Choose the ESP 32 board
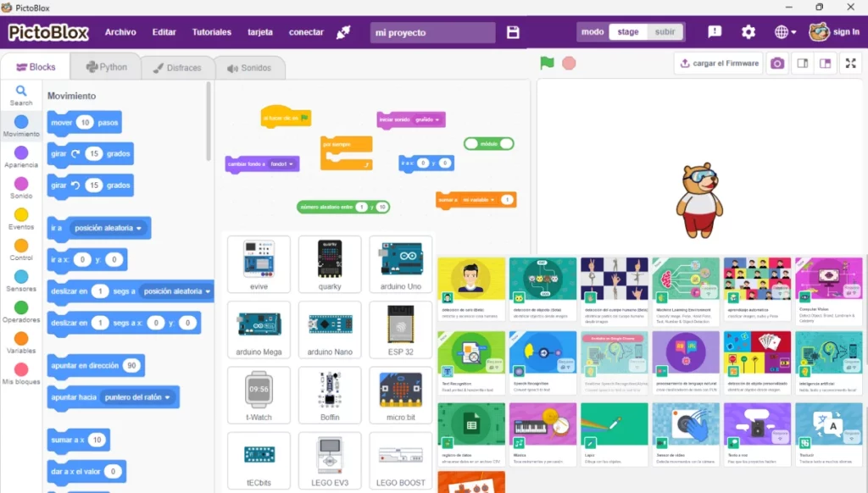The image size is (868, 493). pos(401,330)
